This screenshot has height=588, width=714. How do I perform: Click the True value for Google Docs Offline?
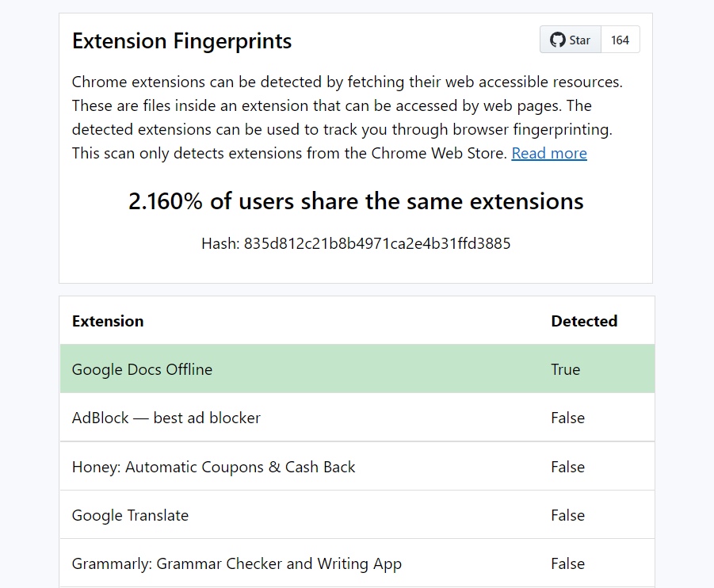pos(565,369)
